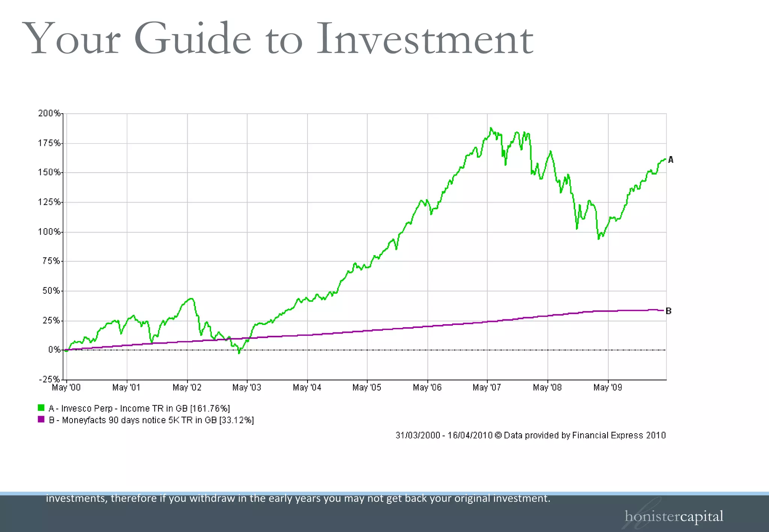Click the May '03 x-axis label
The width and height of the screenshot is (769, 532).
pos(247,388)
